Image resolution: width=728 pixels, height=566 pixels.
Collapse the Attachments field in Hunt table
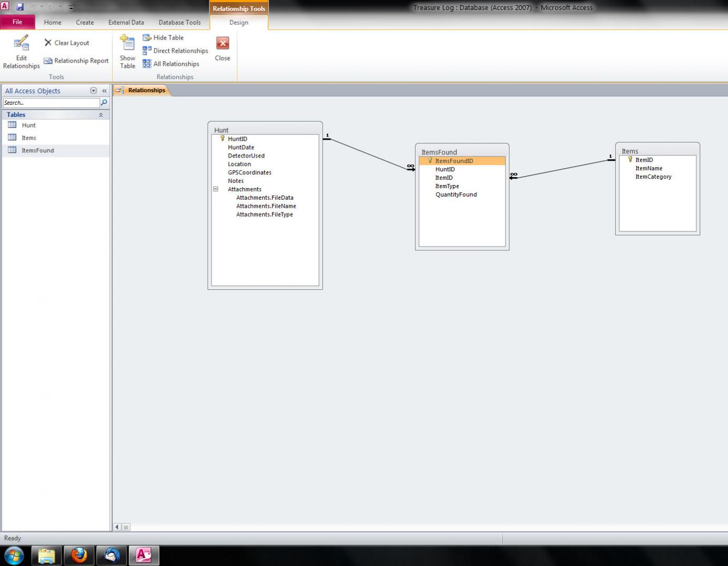coord(216,189)
